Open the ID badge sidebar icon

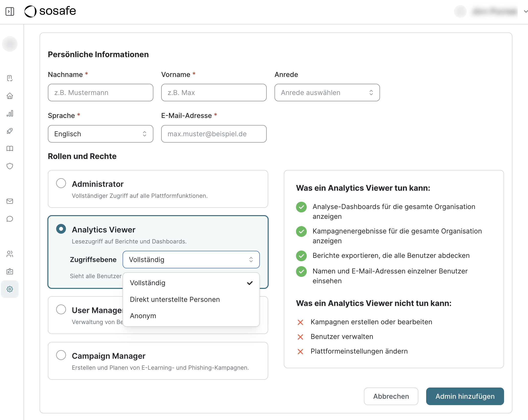10,271
